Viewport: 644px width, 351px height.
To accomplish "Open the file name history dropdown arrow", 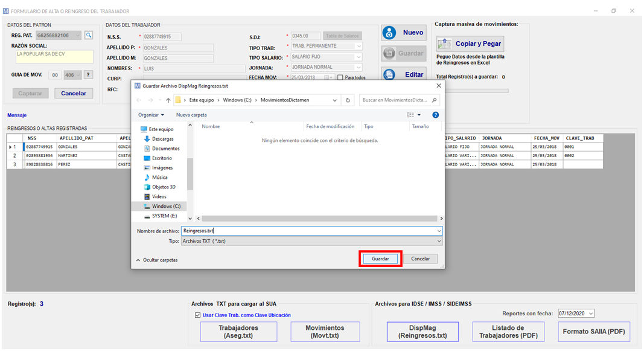I will (439, 231).
